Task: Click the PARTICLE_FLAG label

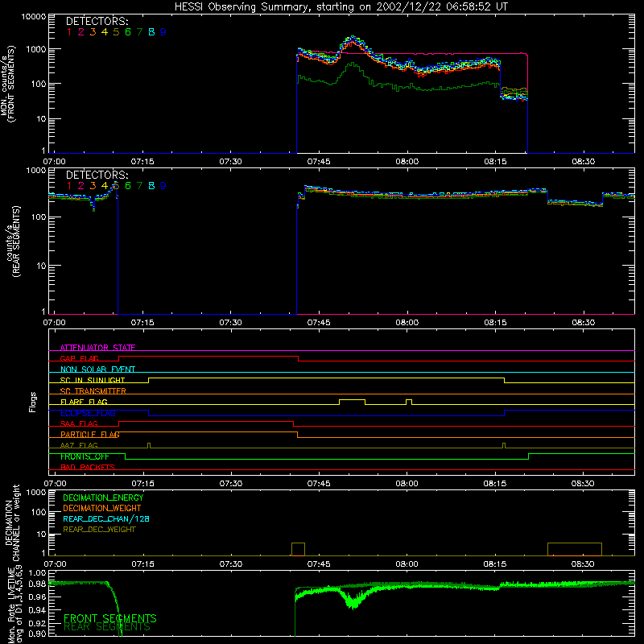Action: [90, 434]
